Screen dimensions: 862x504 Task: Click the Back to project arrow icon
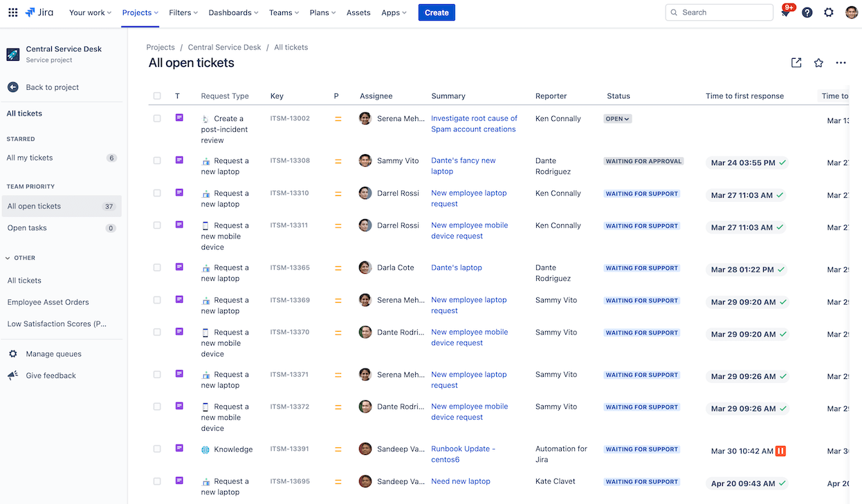click(12, 86)
